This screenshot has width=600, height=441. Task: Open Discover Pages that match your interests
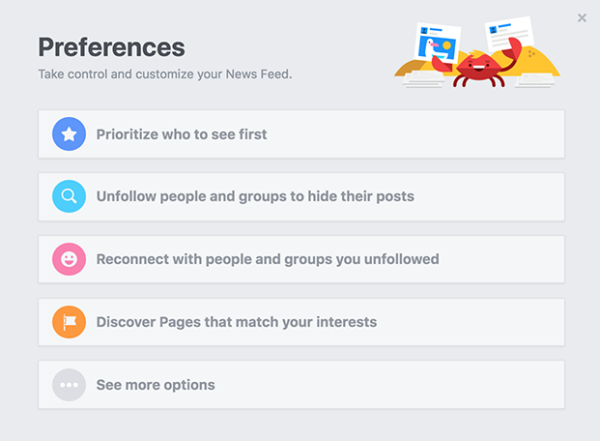[301, 322]
